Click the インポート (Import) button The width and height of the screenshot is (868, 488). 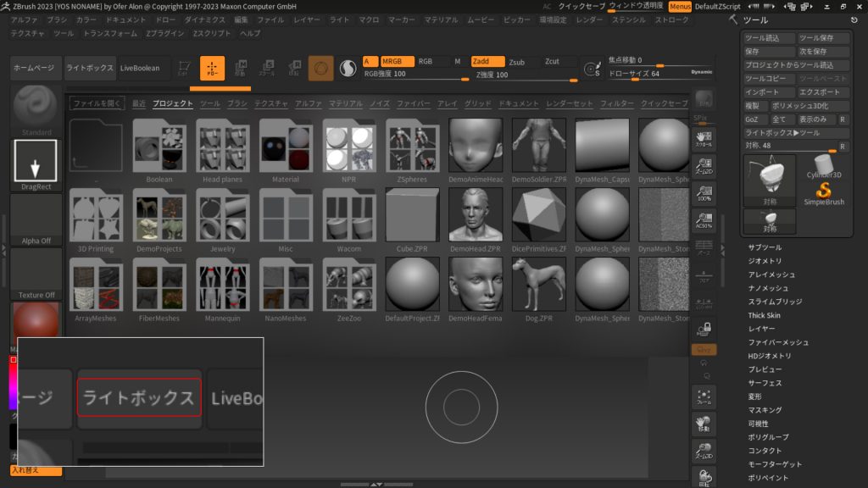768,91
